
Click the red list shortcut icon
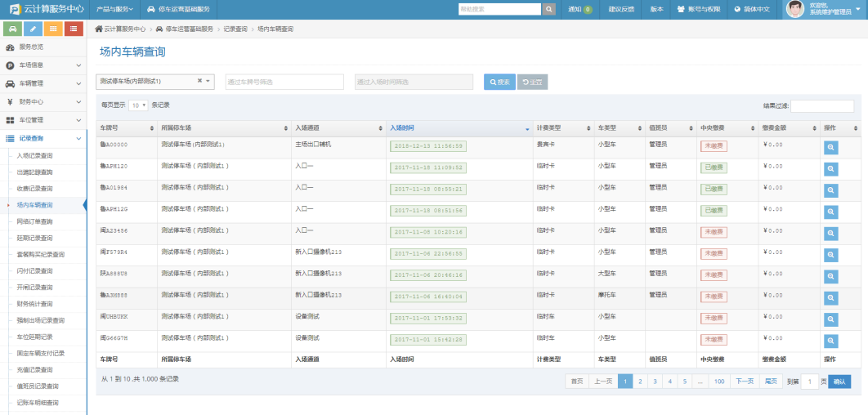(74, 29)
